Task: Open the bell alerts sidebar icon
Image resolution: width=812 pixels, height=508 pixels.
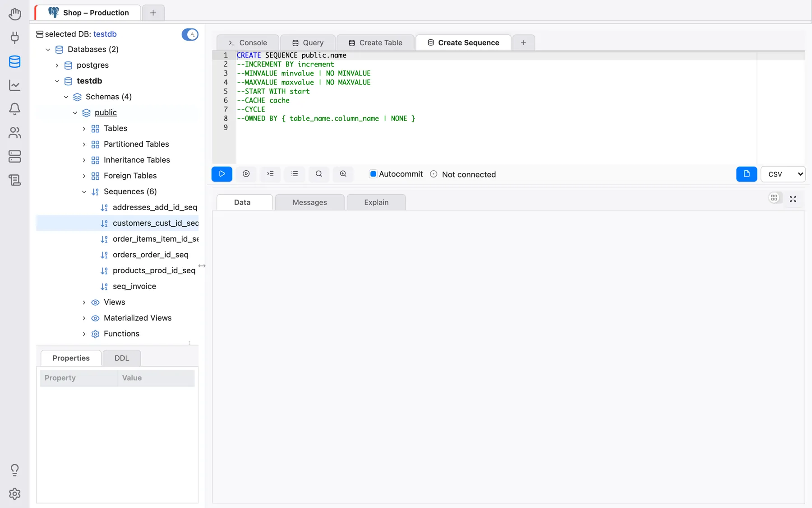Action: (x=15, y=109)
